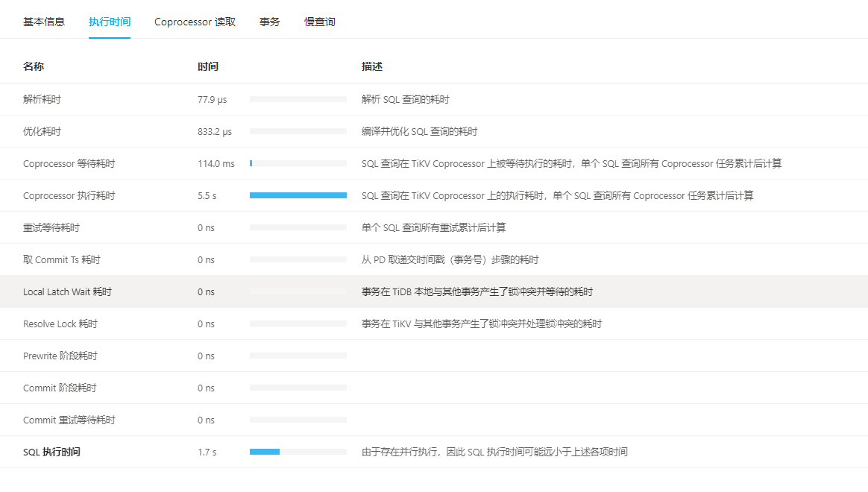This screenshot has height=492, width=868.
Task: Select the Local Latch Wait 耗时 row
Action: point(67,291)
